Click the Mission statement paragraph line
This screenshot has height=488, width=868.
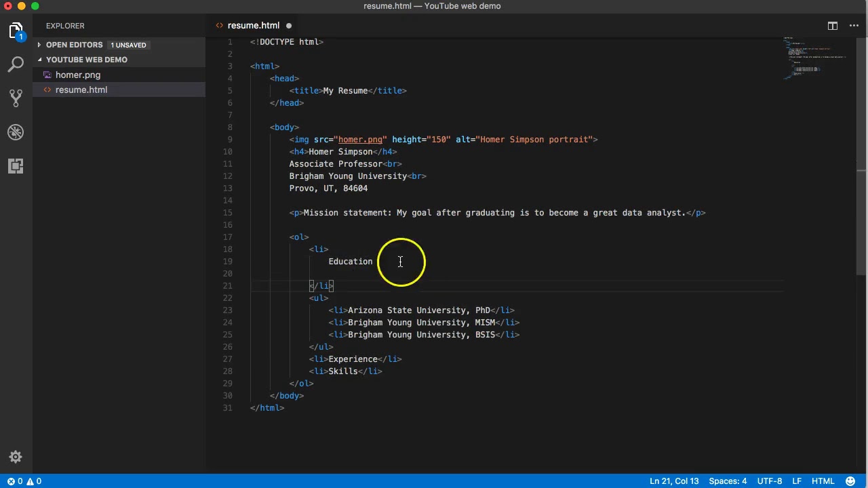pos(497,213)
